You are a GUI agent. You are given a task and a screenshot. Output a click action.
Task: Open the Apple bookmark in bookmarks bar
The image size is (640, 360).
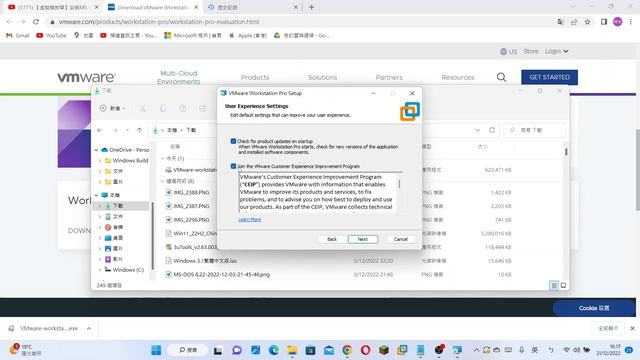click(248, 36)
